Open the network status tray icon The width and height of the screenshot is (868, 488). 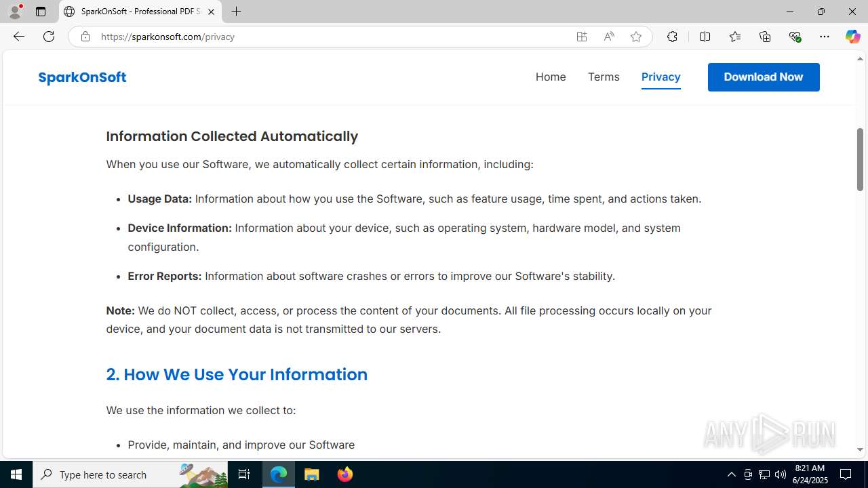coord(764,474)
